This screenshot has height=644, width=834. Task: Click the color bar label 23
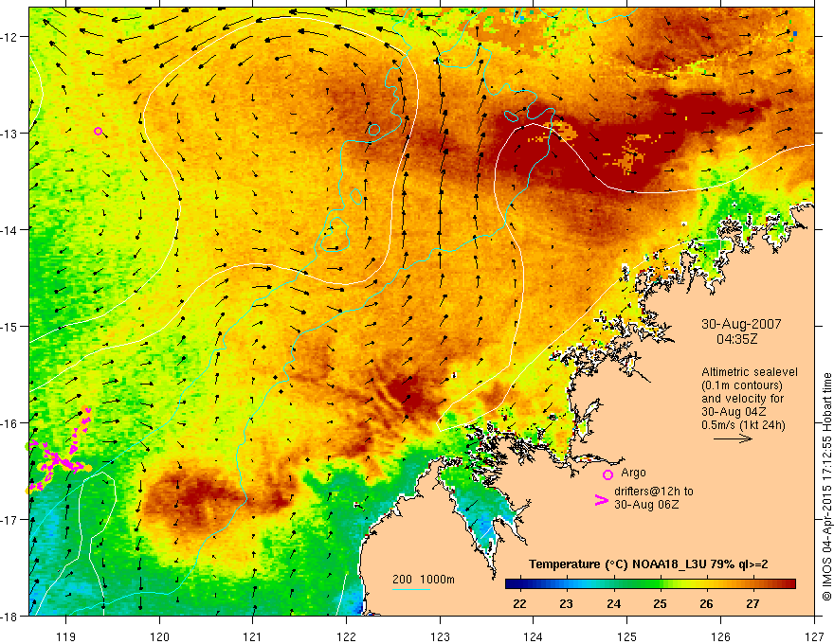[566, 603]
